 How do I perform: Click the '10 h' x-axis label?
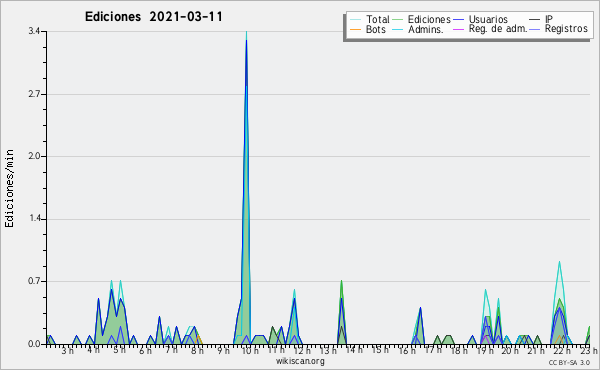[x=250, y=350]
